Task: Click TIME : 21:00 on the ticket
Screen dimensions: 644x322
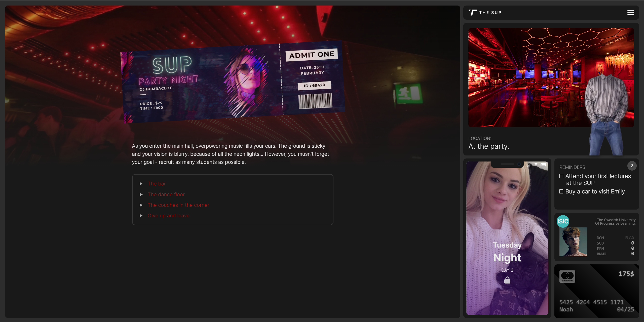Action: 151,108
